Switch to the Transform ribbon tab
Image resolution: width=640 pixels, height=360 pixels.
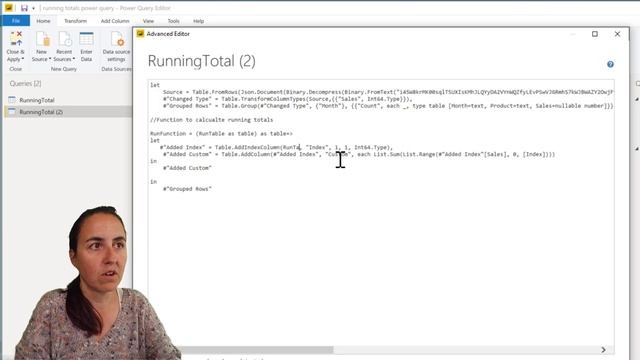tap(76, 21)
